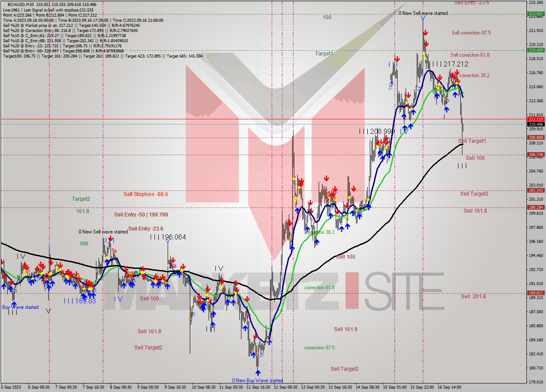Click the red 206.750 price tag
Image resolution: width=546 pixels, height=392 pixels.
tap(536, 155)
